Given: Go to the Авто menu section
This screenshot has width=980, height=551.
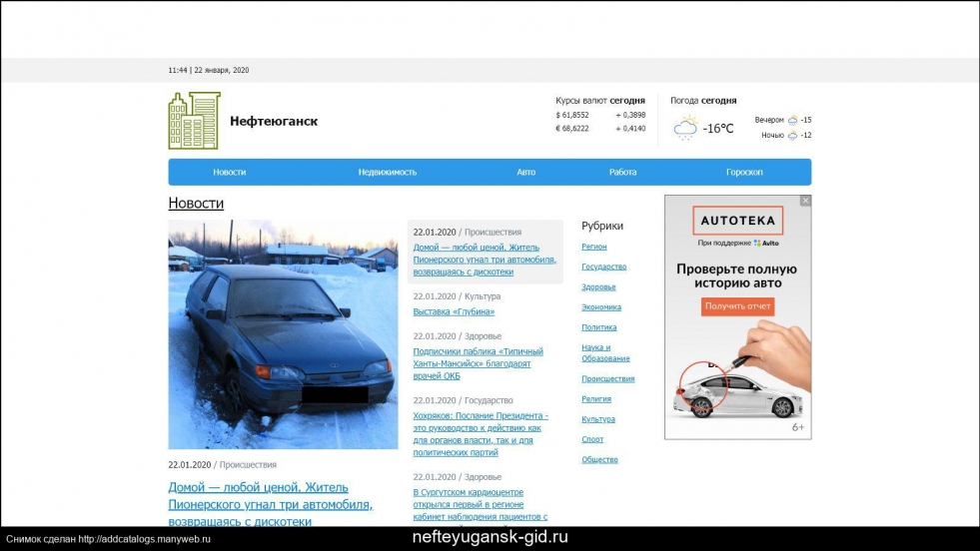Looking at the screenshot, I should (525, 172).
